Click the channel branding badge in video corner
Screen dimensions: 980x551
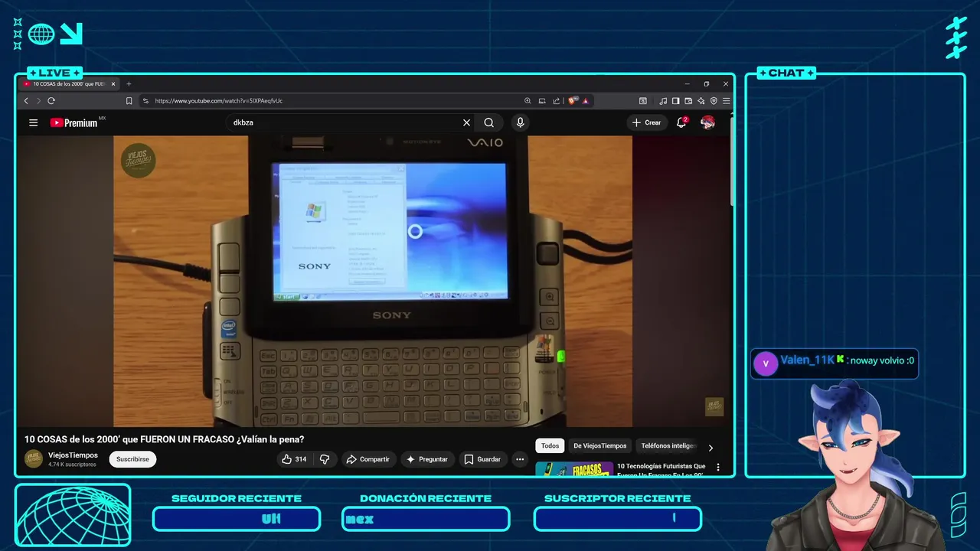(x=714, y=406)
